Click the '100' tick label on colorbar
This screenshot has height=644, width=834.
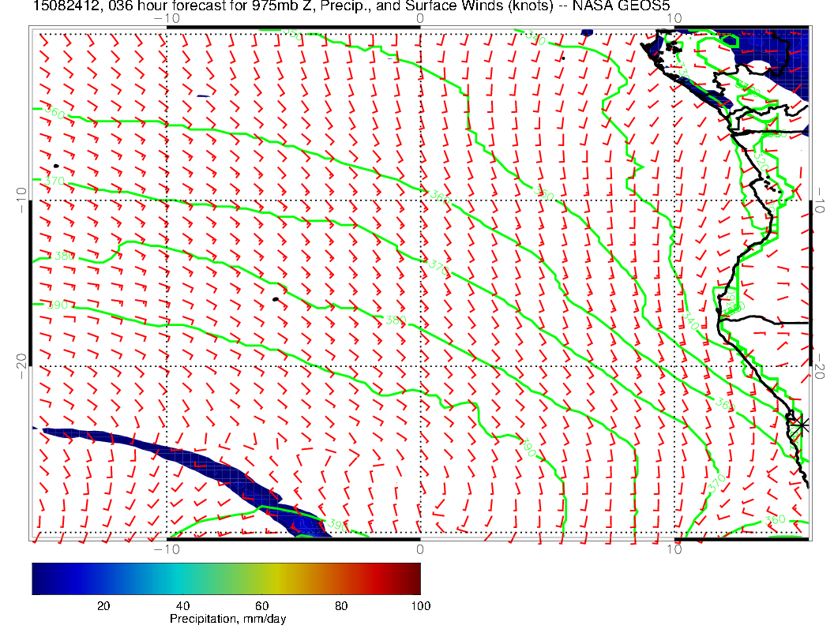click(x=420, y=605)
